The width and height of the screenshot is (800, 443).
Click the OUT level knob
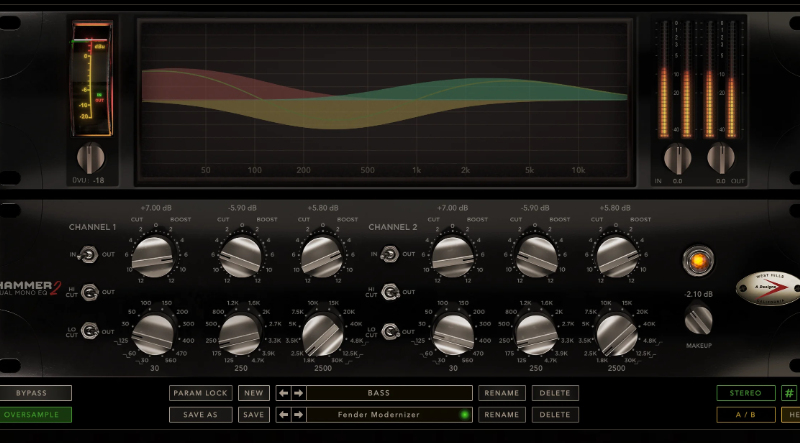click(x=721, y=158)
